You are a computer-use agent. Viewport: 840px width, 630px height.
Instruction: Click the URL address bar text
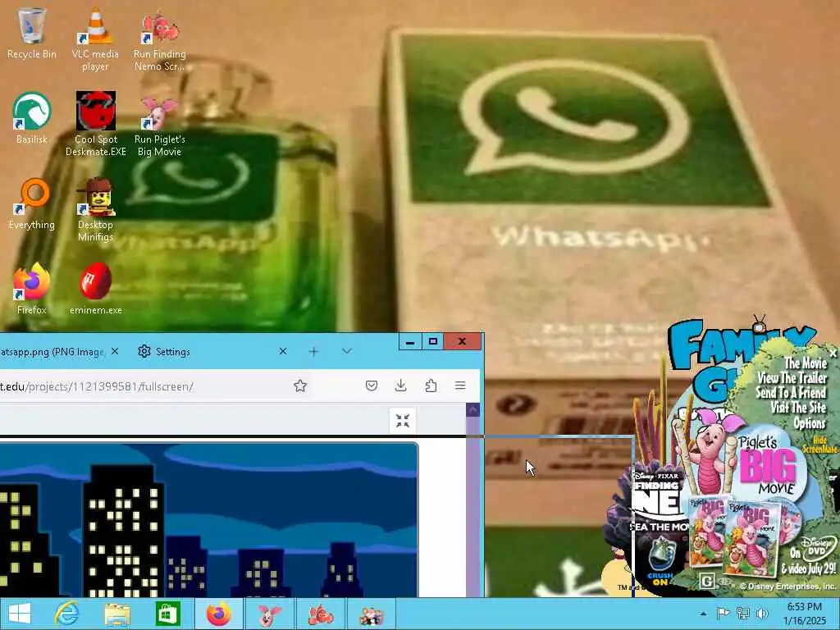tap(97, 386)
